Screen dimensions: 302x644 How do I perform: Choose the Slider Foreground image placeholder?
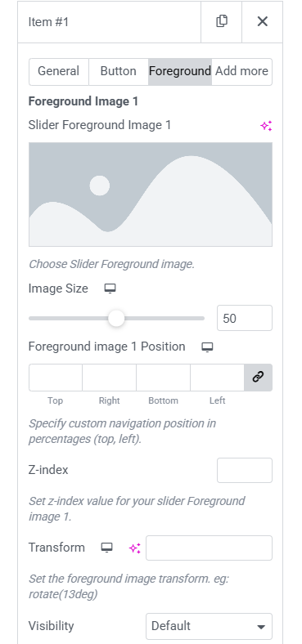[151, 195]
